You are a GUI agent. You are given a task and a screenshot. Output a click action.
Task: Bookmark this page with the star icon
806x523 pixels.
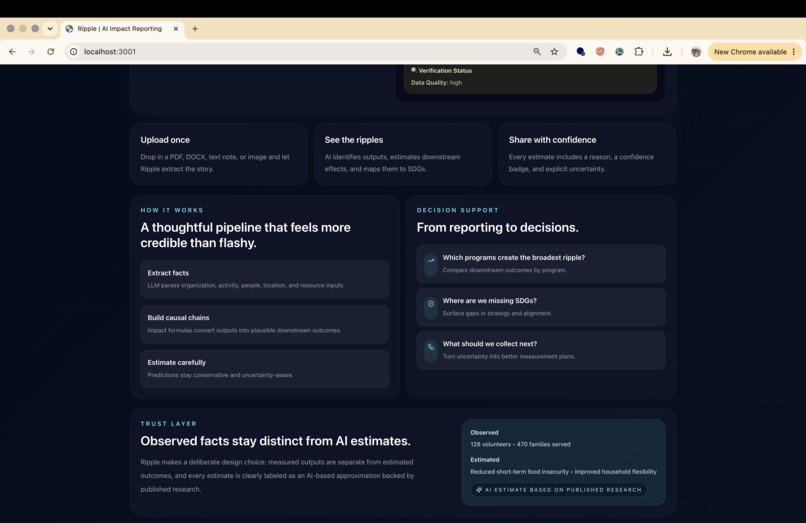point(554,51)
